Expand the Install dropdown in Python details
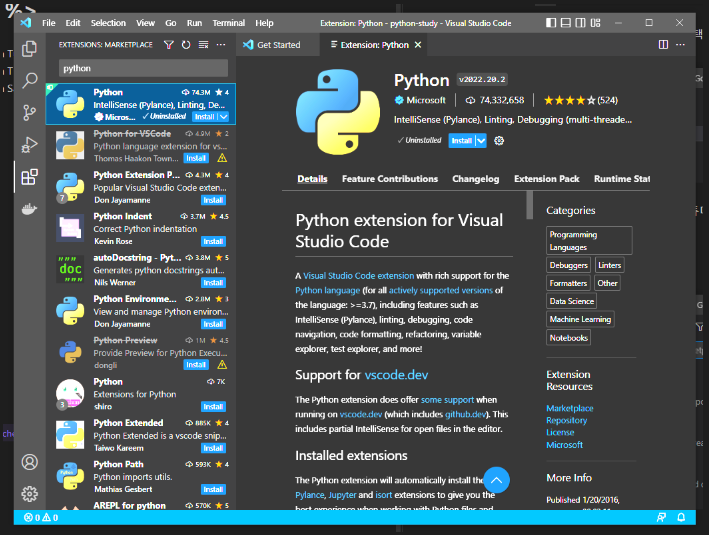This screenshot has width=709, height=535. point(481,141)
